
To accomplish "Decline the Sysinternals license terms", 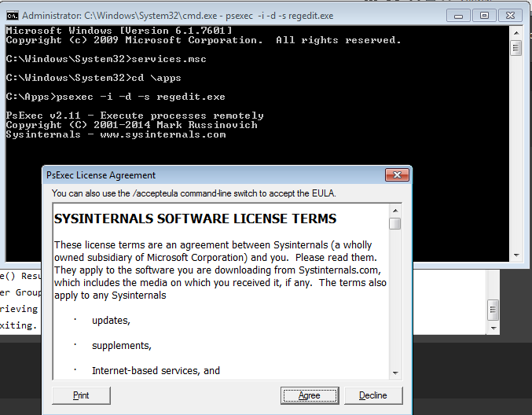I will pos(372,395).
